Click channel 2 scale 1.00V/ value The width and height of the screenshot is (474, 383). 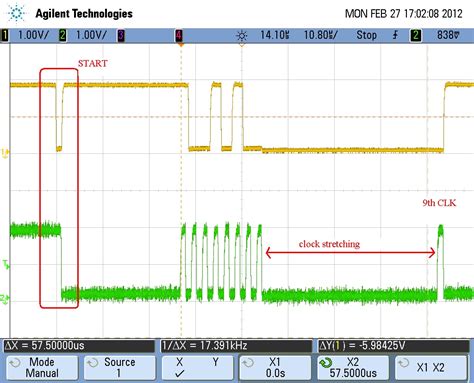[91, 35]
